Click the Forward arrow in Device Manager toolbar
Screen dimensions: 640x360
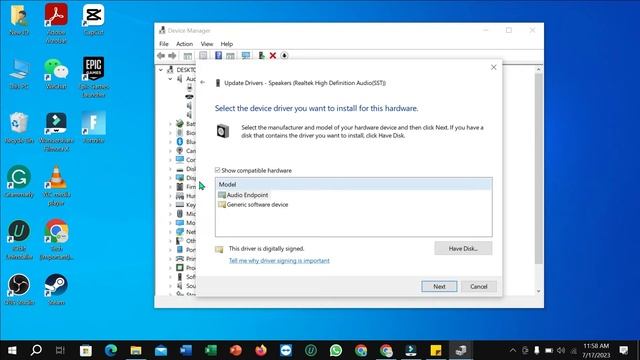coord(172,56)
